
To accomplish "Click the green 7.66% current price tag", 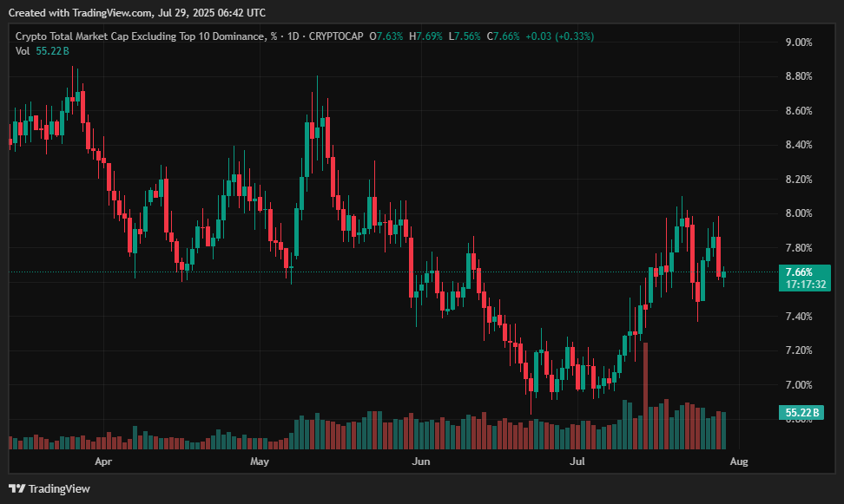I will click(x=799, y=272).
